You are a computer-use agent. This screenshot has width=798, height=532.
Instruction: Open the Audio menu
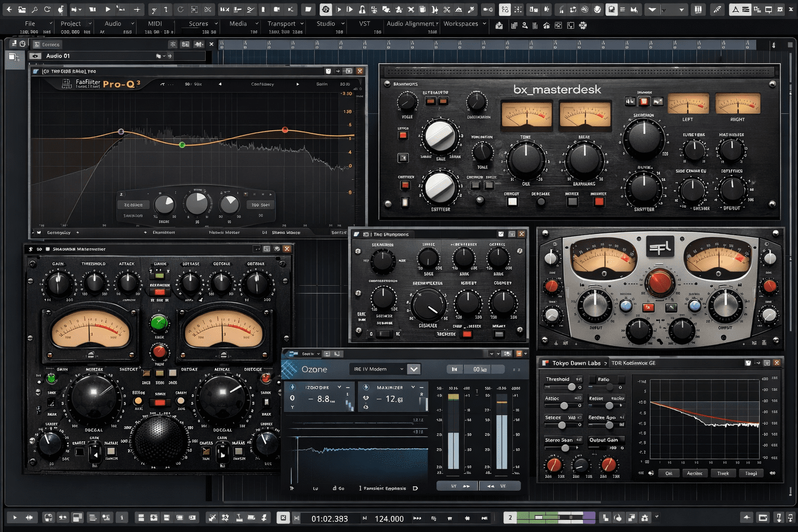[113, 23]
